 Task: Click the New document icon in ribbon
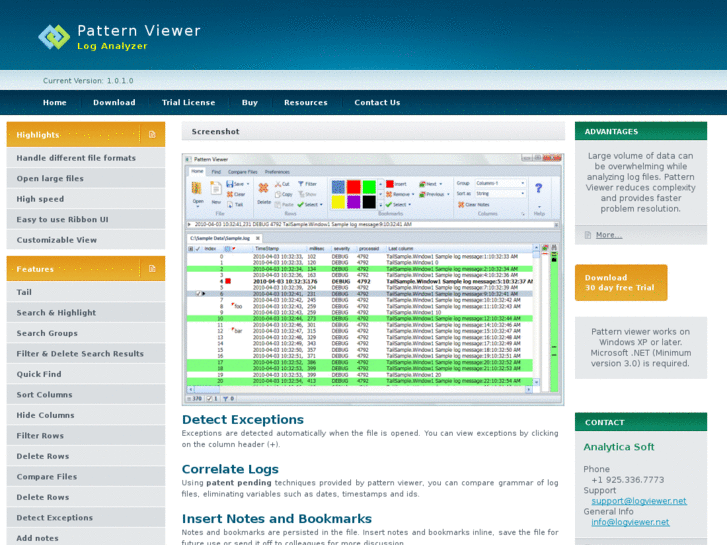[x=216, y=188]
